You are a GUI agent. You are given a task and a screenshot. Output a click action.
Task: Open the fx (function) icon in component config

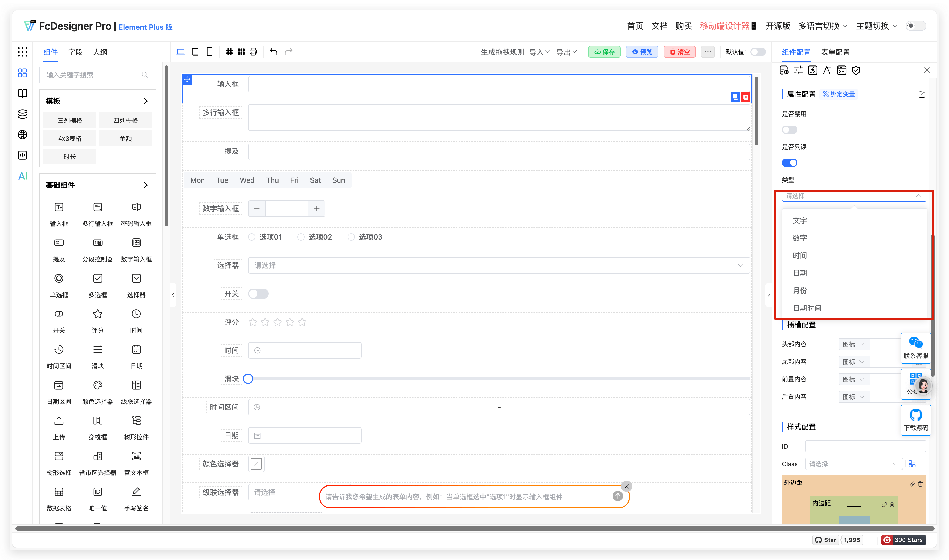[813, 70]
